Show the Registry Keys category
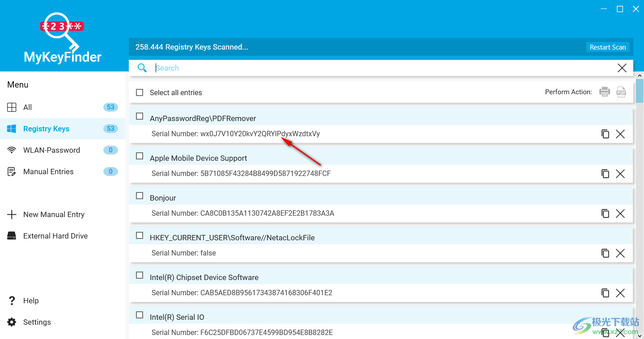 click(x=63, y=129)
